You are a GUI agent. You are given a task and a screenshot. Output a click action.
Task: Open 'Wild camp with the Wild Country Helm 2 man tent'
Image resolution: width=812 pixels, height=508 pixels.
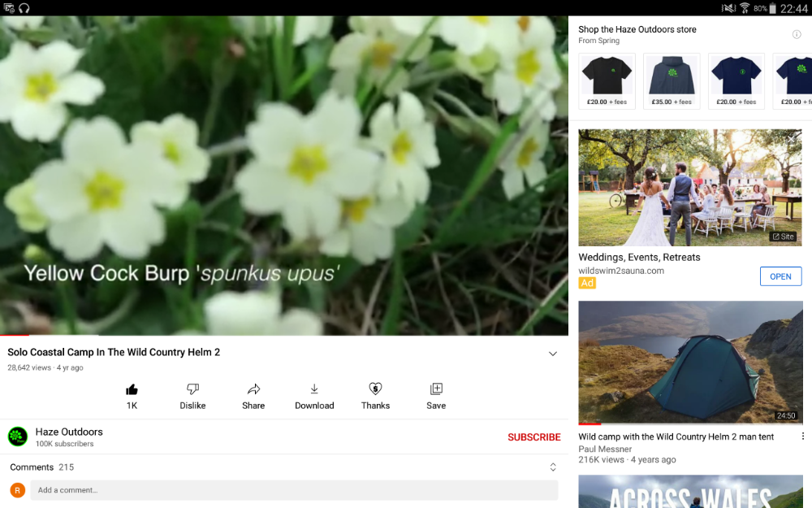pos(676,436)
